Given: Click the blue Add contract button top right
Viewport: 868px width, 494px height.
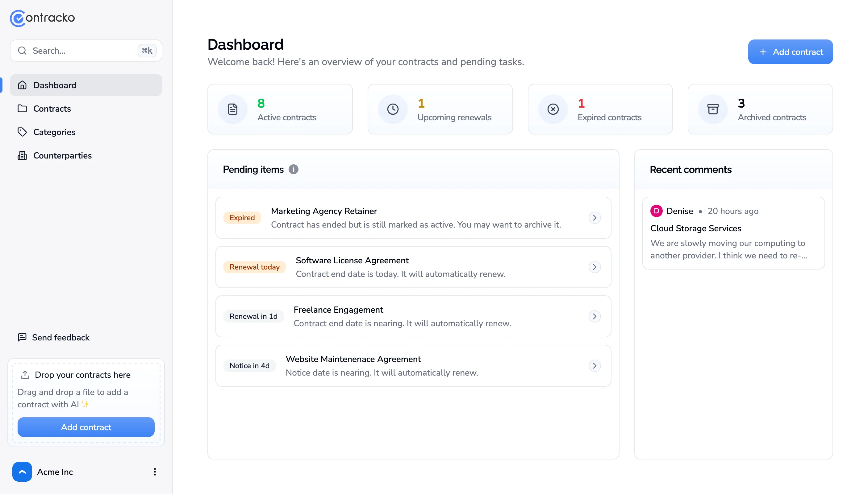Looking at the screenshot, I should pyautogui.click(x=790, y=51).
